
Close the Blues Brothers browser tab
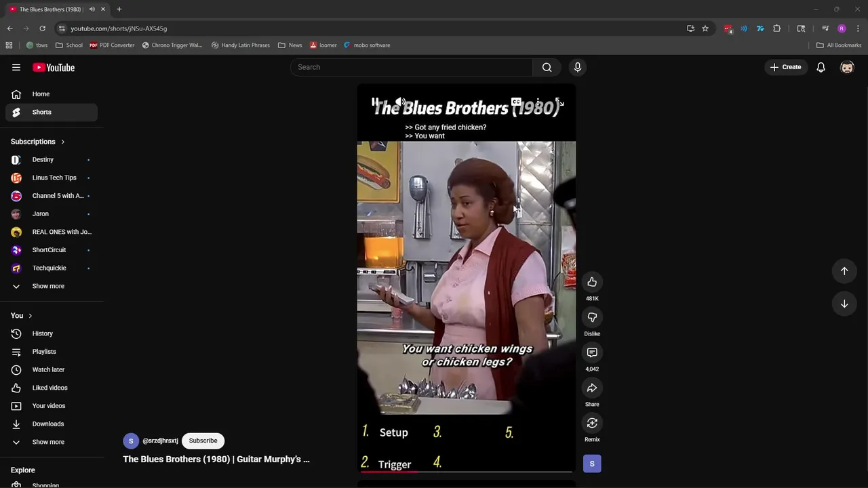103,9
